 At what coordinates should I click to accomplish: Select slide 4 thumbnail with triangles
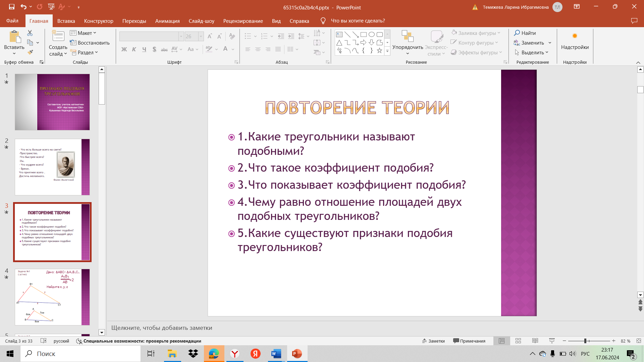coord(52,297)
